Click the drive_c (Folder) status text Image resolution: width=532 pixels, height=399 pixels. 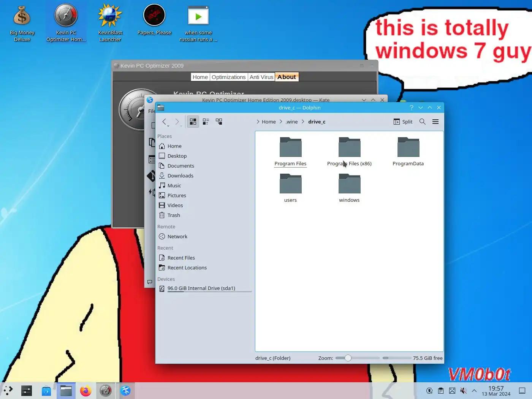(273, 358)
